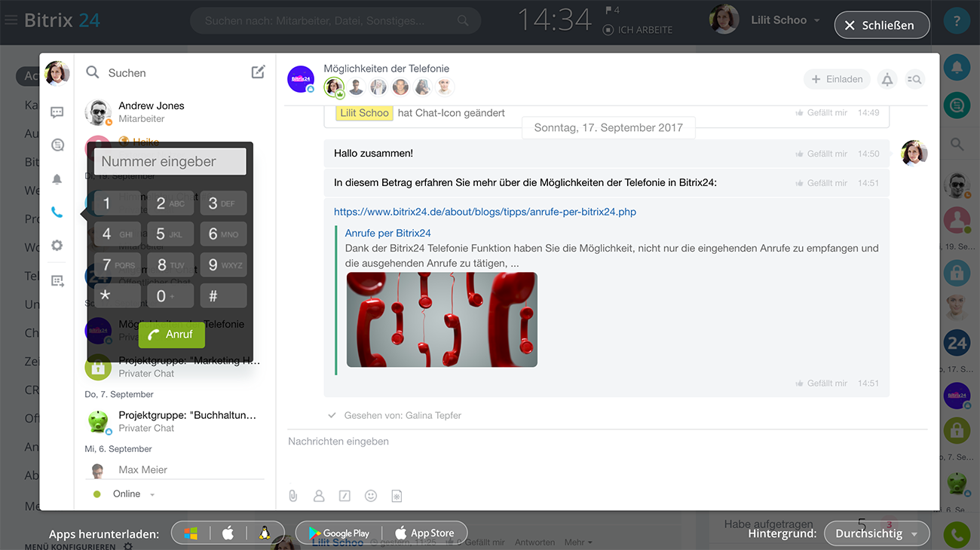Click the help question mark icon
The height and width of the screenshot is (550, 980).
pos(957,22)
